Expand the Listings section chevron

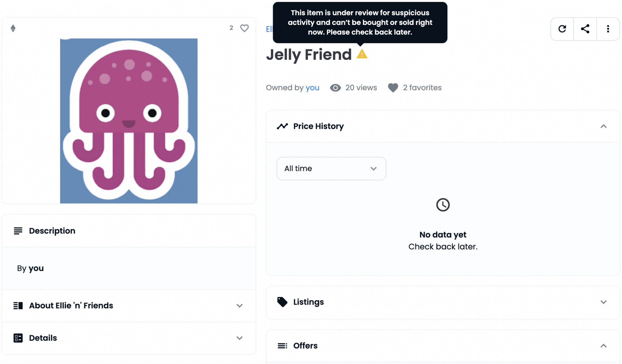click(604, 302)
